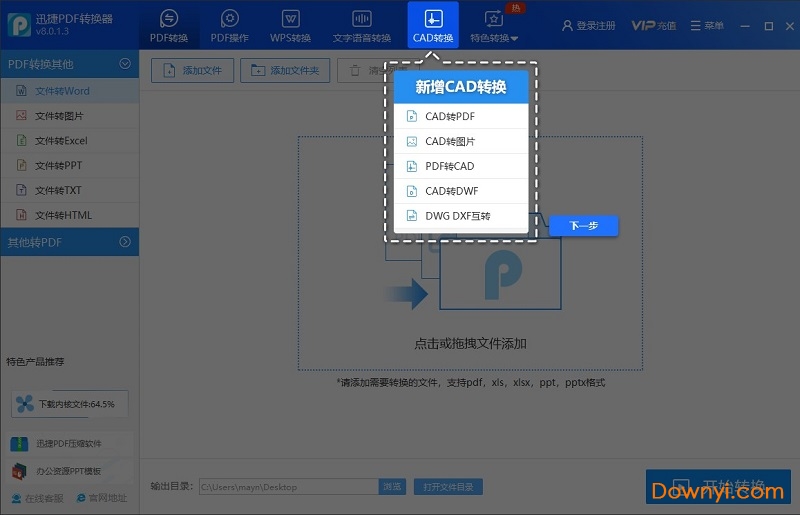Click the 文件转TXT text icon
The width and height of the screenshot is (800, 515).
point(21,190)
